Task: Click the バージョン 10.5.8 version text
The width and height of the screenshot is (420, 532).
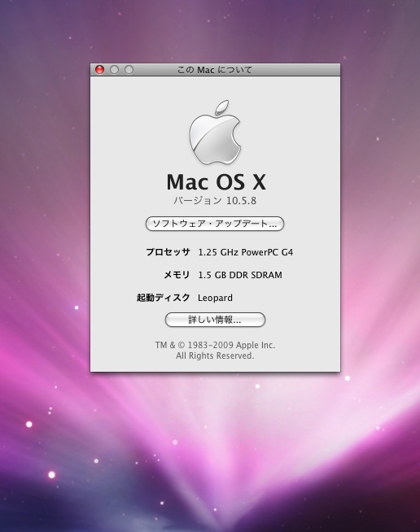Action: (215, 201)
